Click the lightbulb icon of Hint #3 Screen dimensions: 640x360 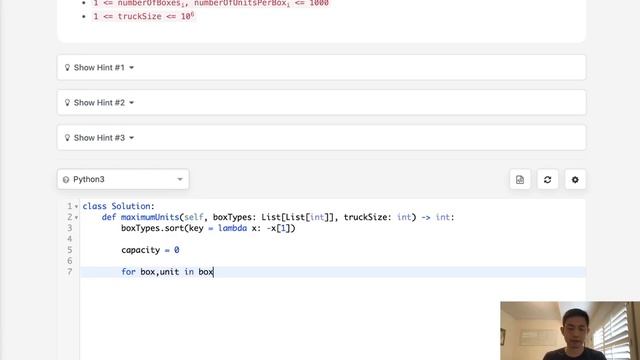point(67,138)
